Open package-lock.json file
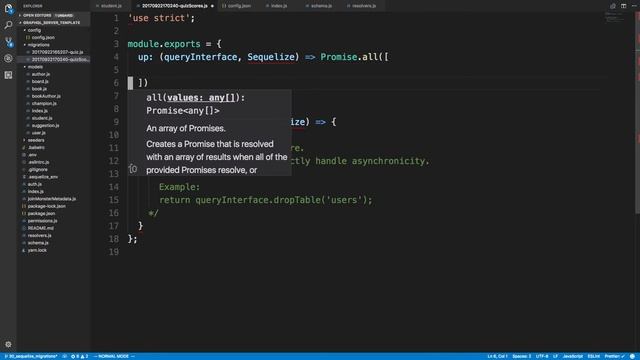This screenshot has height=360, width=640. tap(47, 206)
